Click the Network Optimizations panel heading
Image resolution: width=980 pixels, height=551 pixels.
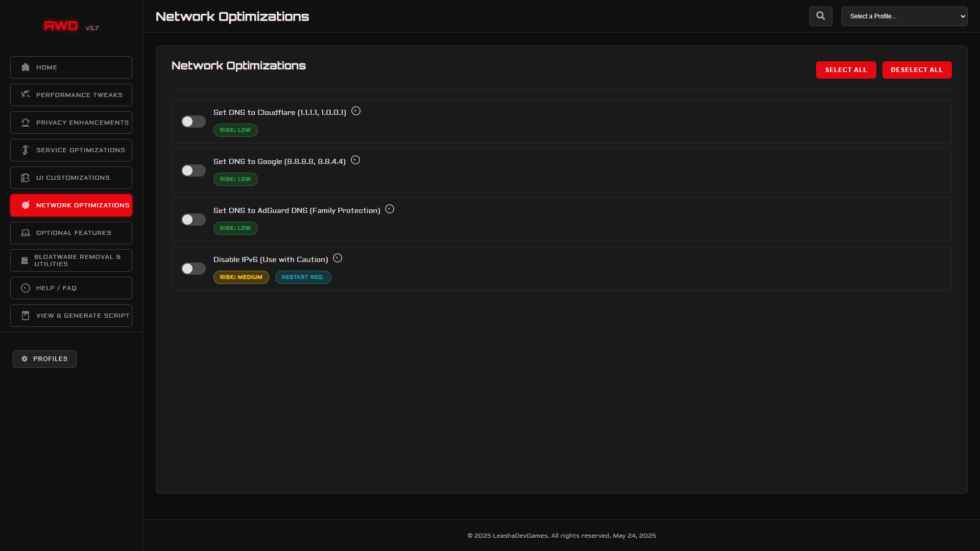238,66
